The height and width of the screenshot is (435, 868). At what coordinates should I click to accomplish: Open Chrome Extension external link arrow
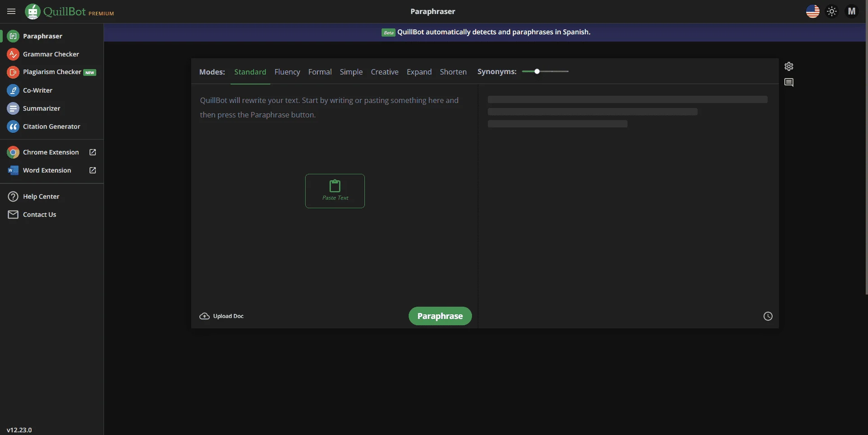(93, 152)
